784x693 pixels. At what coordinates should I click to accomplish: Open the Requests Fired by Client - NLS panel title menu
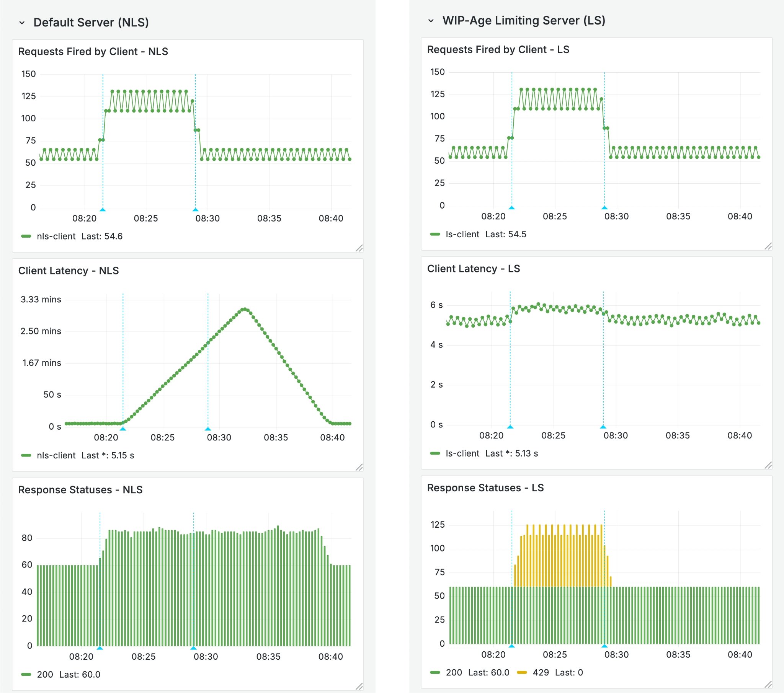(x=93, y=51)
